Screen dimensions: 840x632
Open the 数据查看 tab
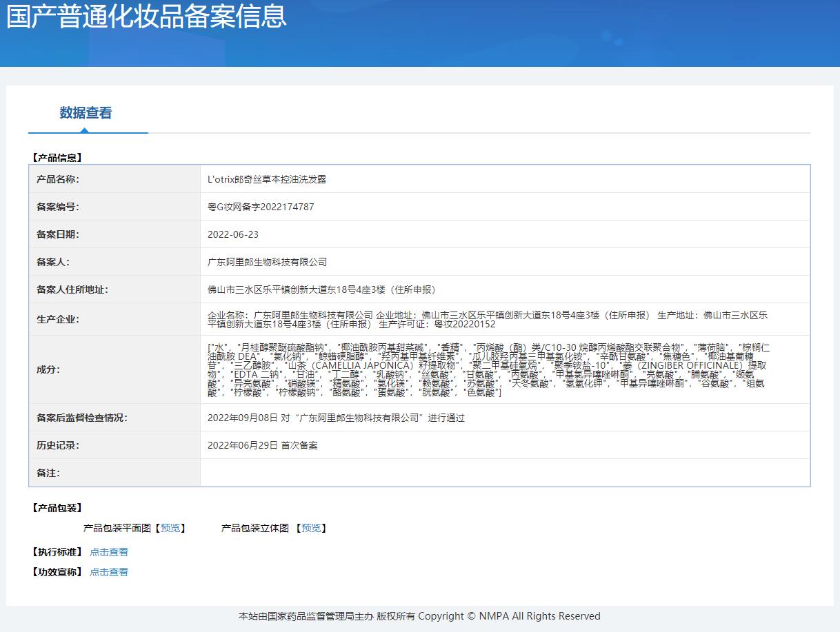86,113
